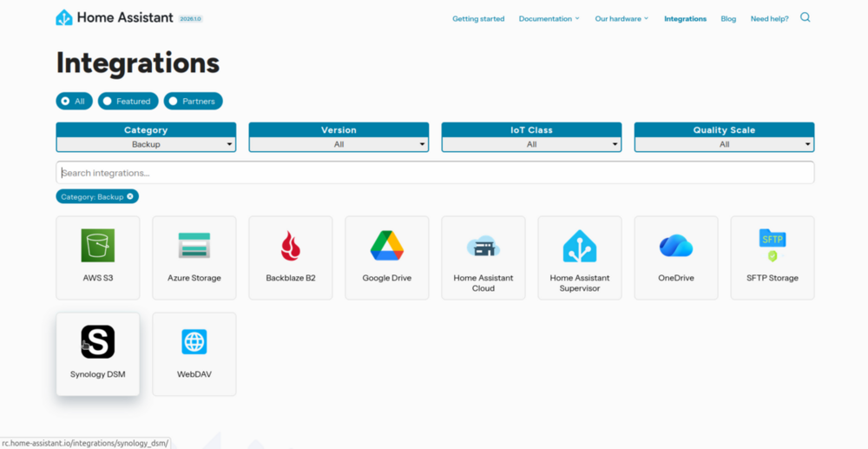The height and width of the screenshot is (449, 868).
Task: Click the SFTP Storage label
Action: point(773,278)
